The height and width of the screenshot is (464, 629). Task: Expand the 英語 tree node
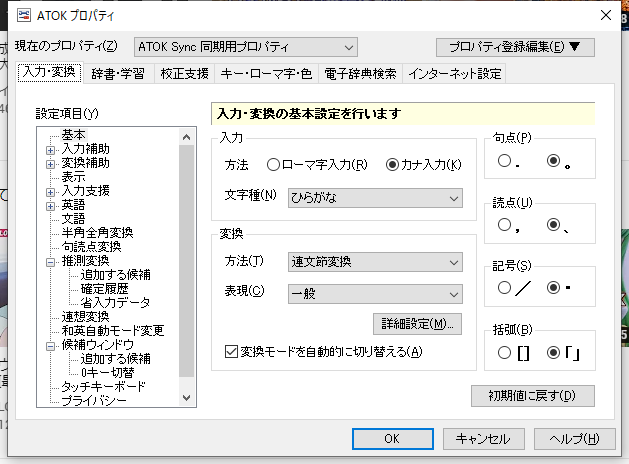tap(51, 207)
